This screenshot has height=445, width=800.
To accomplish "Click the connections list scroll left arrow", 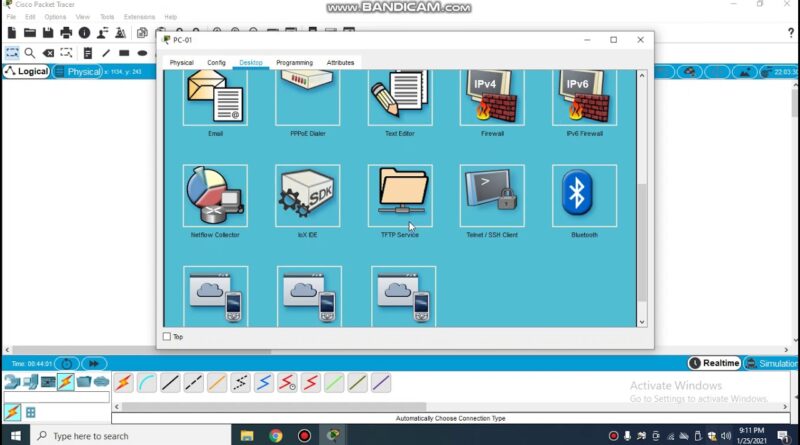I will pos(117,407).
